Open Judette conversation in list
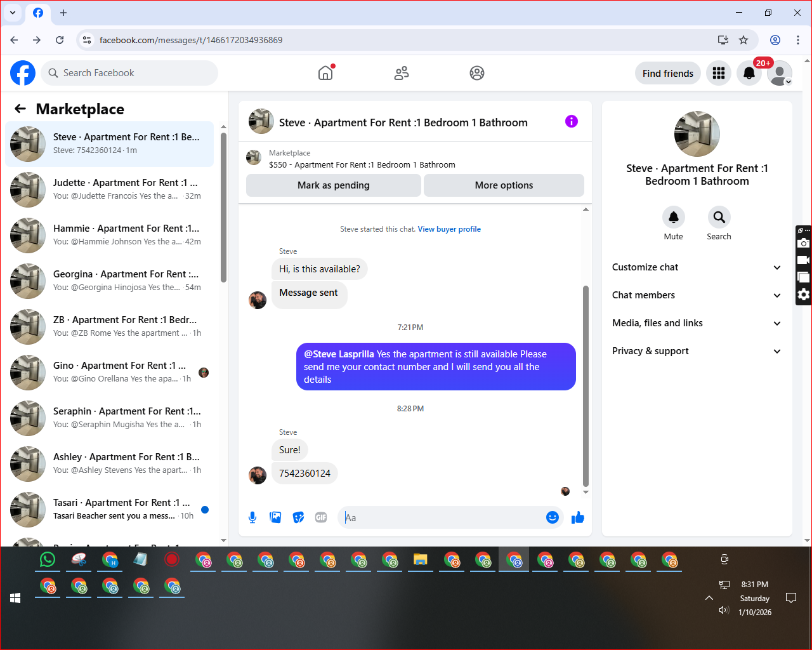The height and width of the screenshot is (650, 812). (109, 190)
